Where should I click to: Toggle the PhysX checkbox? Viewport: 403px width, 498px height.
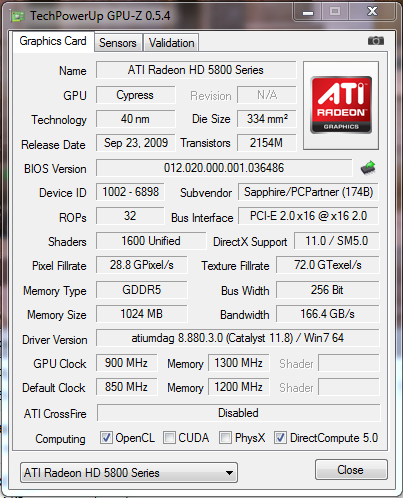(225, 437)
